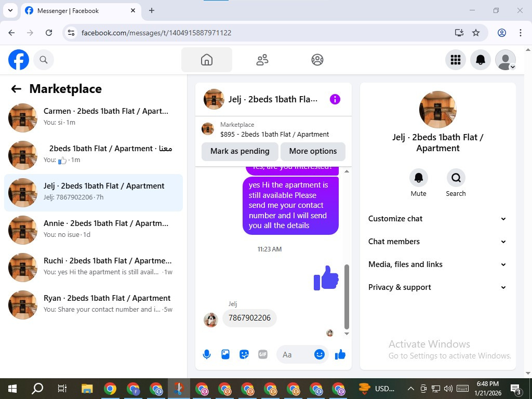Image resolution: width=532 pixels, height=399 pixels.
Task: Open the Groups tab icon
Action: [317, 60]
